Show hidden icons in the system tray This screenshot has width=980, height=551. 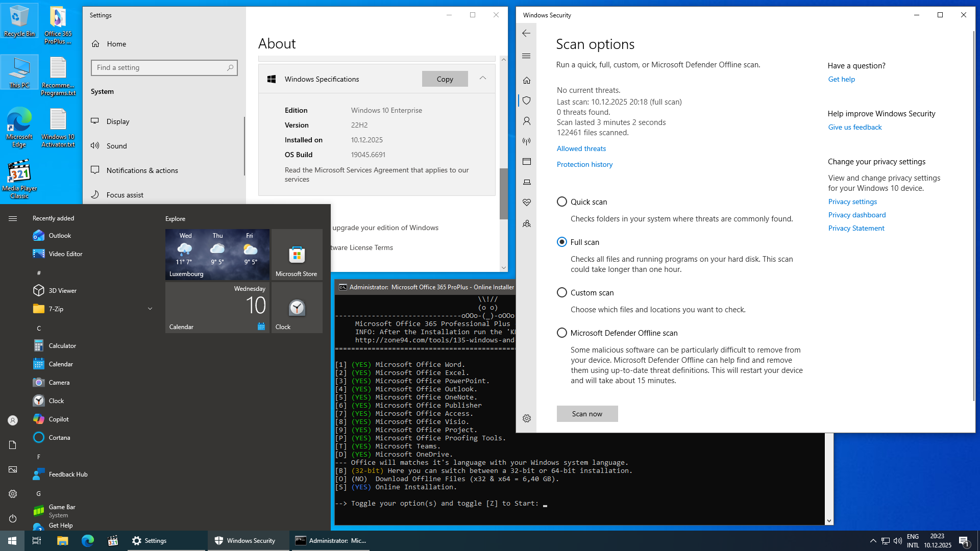[872, 540]
